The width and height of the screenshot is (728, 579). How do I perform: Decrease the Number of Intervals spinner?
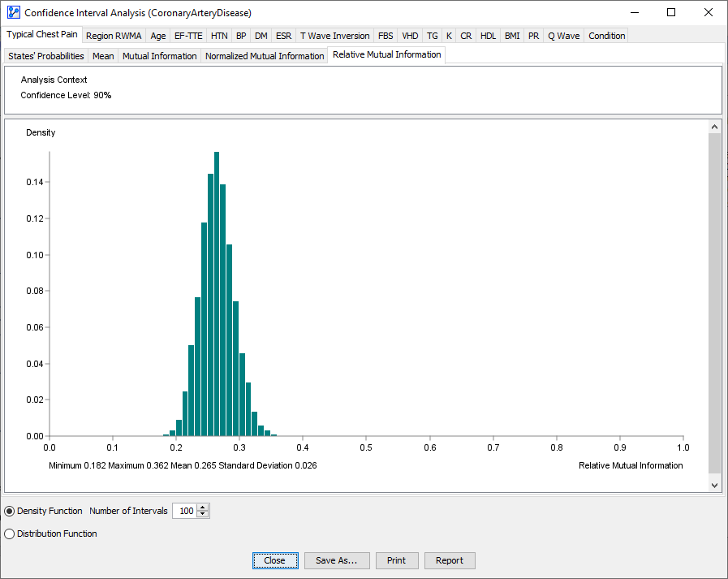pos(203,515)
